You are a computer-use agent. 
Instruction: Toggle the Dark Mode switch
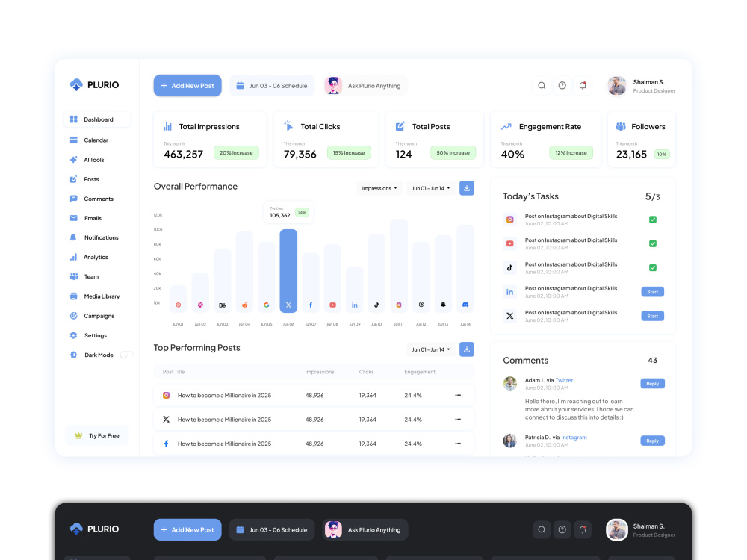click(x=125, y=355)
